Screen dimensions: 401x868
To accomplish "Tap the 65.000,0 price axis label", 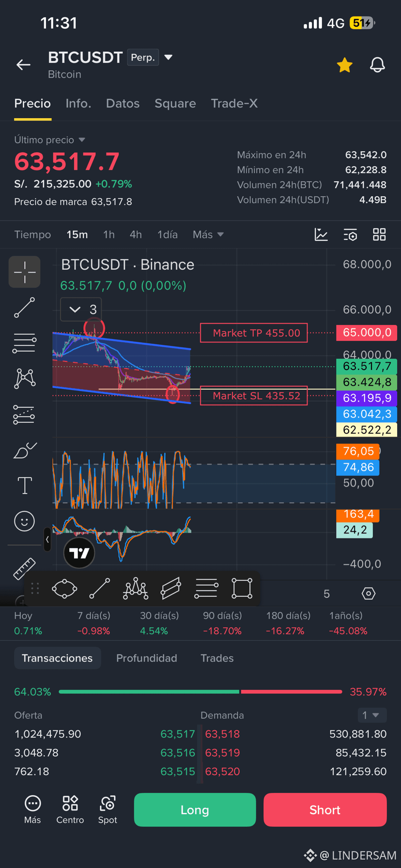I will click(x=367, y=333).
